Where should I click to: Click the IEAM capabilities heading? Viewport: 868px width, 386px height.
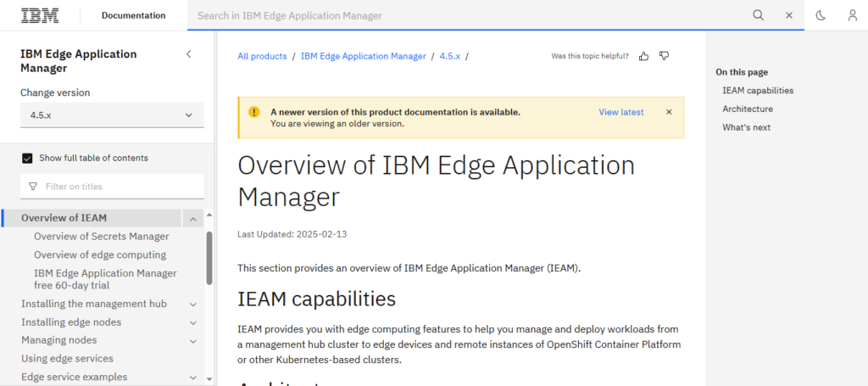click(317, 299)
